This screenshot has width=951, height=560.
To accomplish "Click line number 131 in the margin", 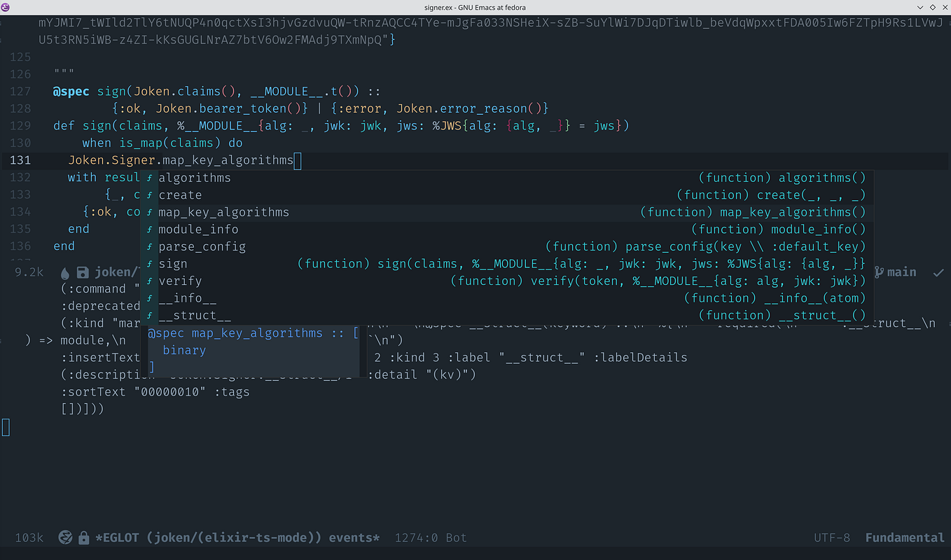I will [20, 160].
